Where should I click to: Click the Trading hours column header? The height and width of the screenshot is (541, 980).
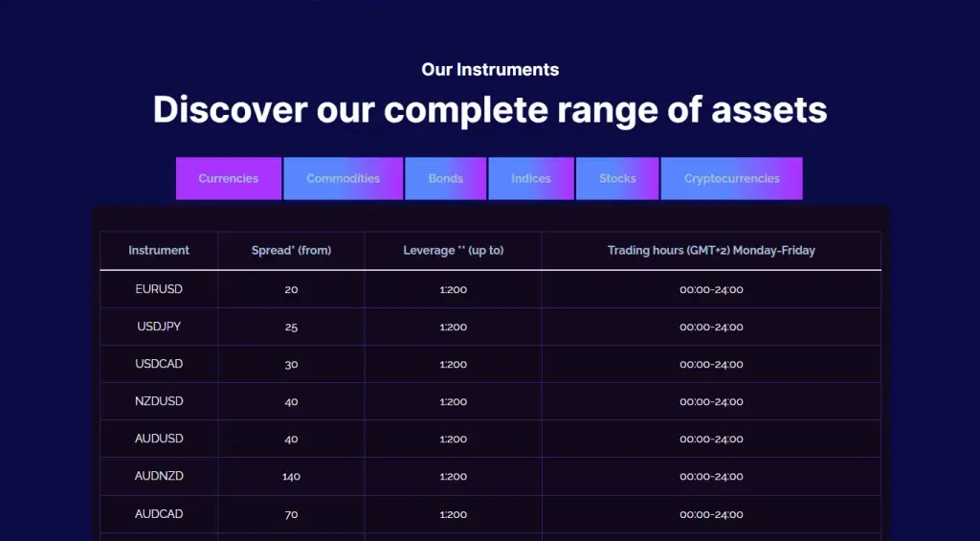point(711,250)
